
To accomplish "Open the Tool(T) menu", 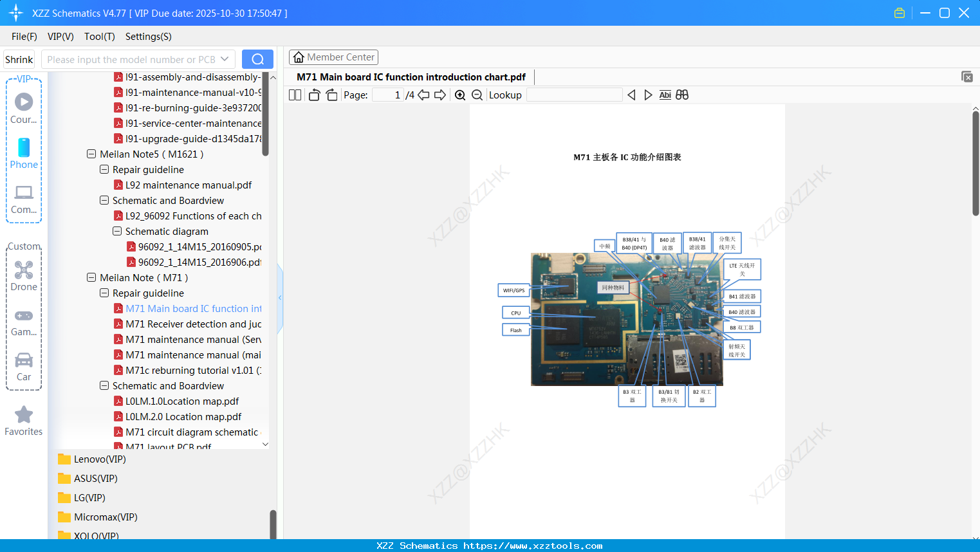I will [99, 37].
